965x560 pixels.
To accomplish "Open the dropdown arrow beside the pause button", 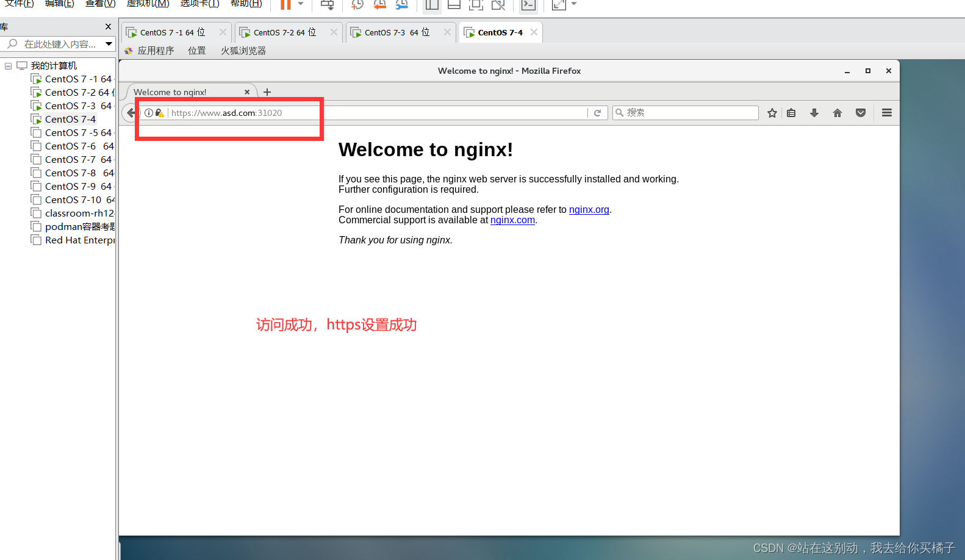I will click(x=301, y=4).
